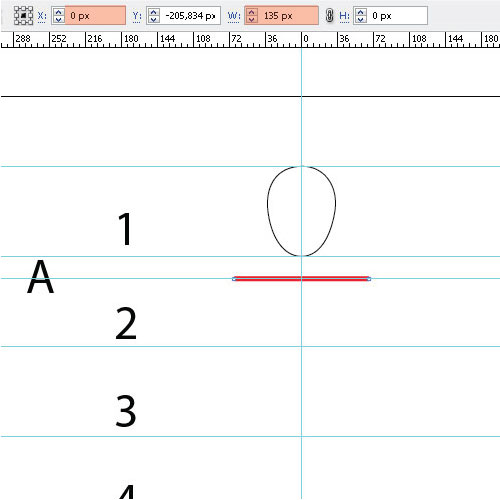Screen dimensions: 500x500
Task: Decrease the X value with the down arrow
Action: click(x=59, y=19)
